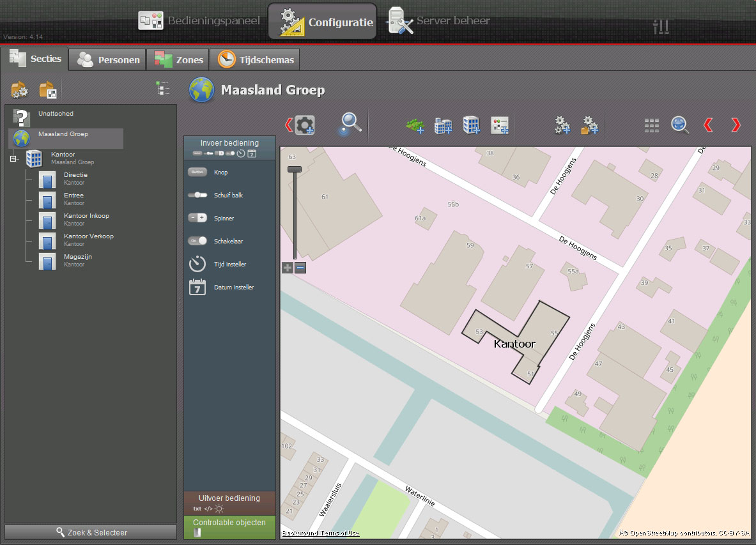
Task: Click the green terrain add icon
Action: coord(415,125)
